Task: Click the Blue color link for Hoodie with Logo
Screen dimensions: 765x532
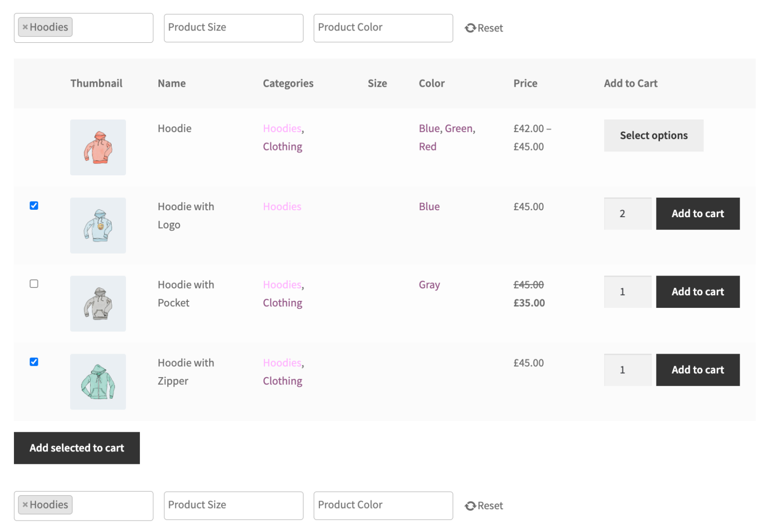Action: click(429, 206)
